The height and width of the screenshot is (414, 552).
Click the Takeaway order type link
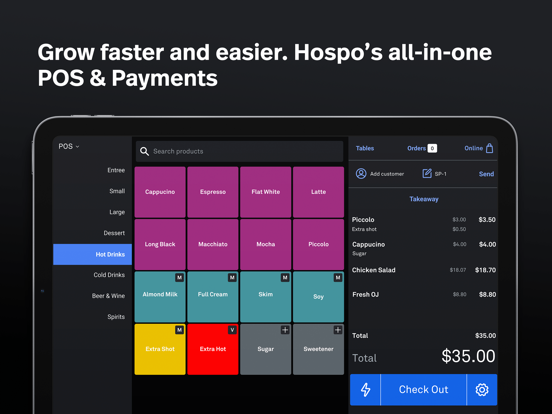pos(424,199)
